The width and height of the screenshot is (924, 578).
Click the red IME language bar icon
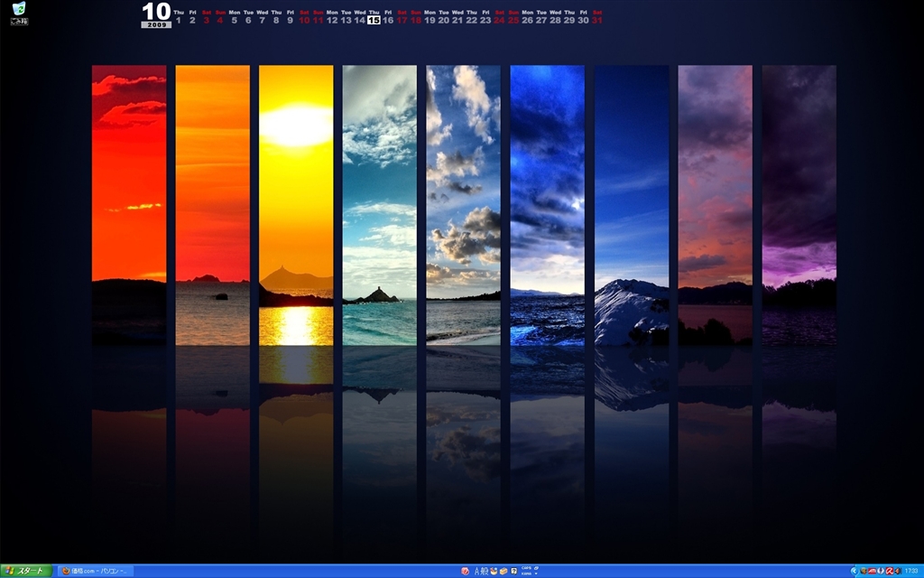click(465, 571)
